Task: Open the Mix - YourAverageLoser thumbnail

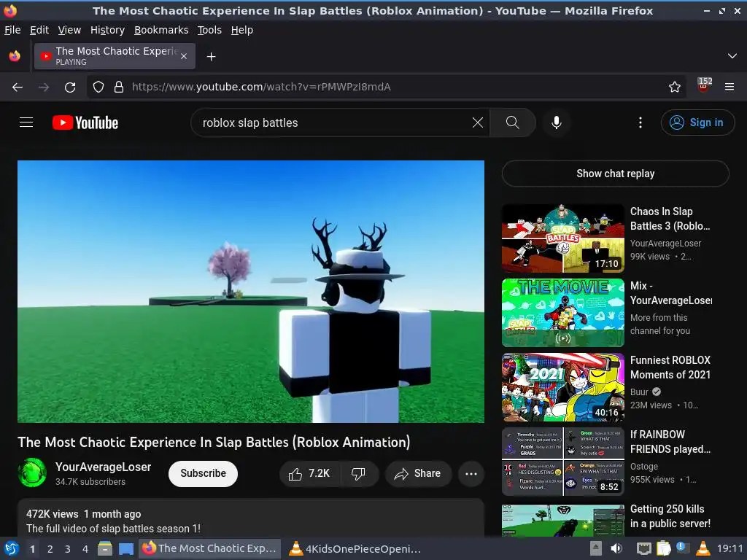Action: [x=562, y=313]
